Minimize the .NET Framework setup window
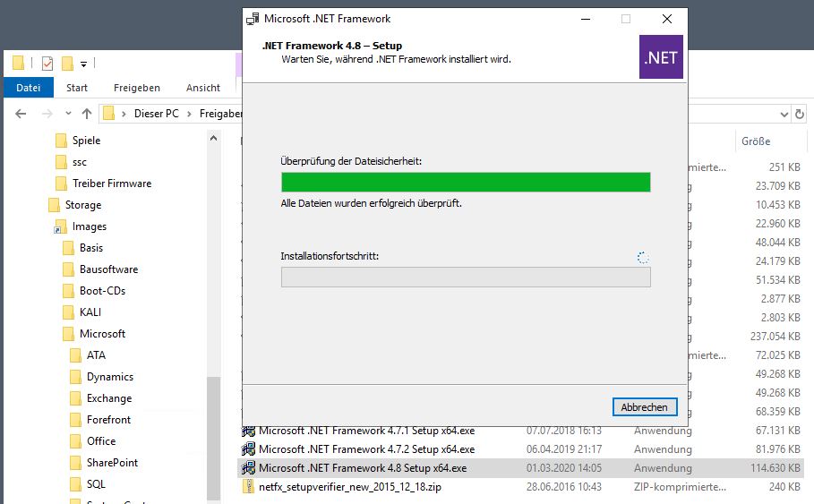 tap(586, 19)
